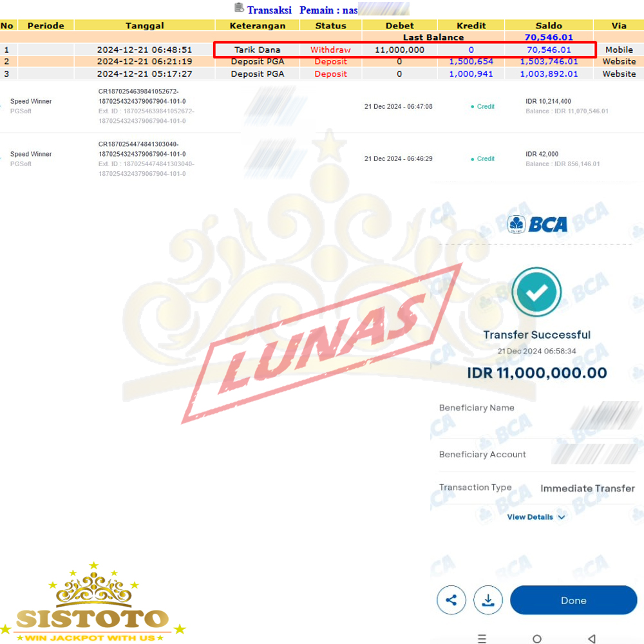Tap the download receipt icon
This screenshot has height=644, width=644.
pos(488,600)
